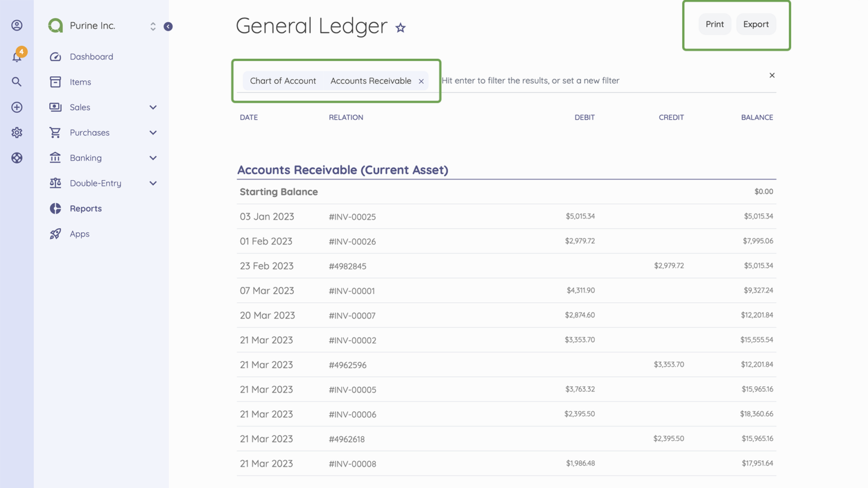
Task: Open the Items menu item
Action: coord(80,82)
